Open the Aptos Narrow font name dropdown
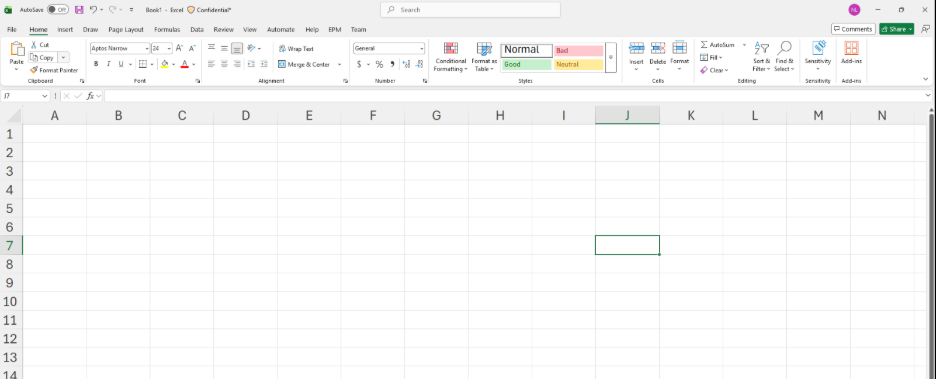Screen dimensions: 936x379 [x=147, y=48]
